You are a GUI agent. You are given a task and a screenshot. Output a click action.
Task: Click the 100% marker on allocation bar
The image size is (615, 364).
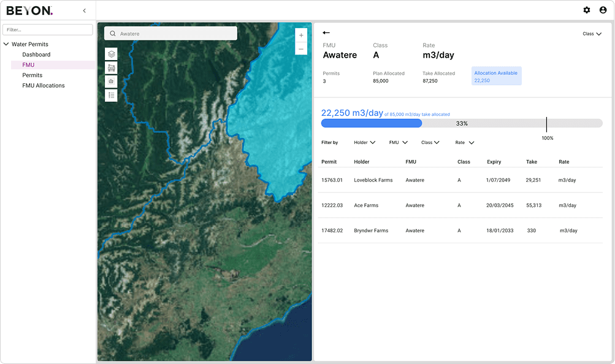(x=546, y=124)
